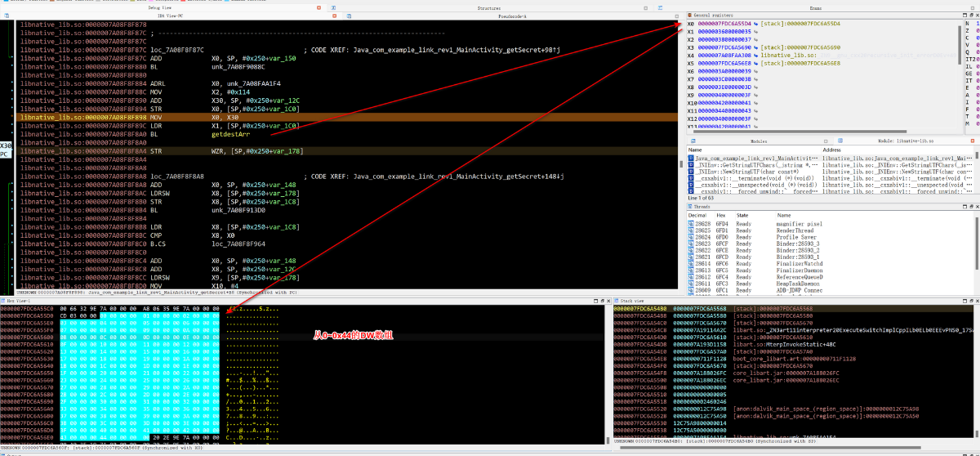Click the Z flag in the registers pane
The height and width of the screenshot is (456, 980).
(x=969, y=31)
